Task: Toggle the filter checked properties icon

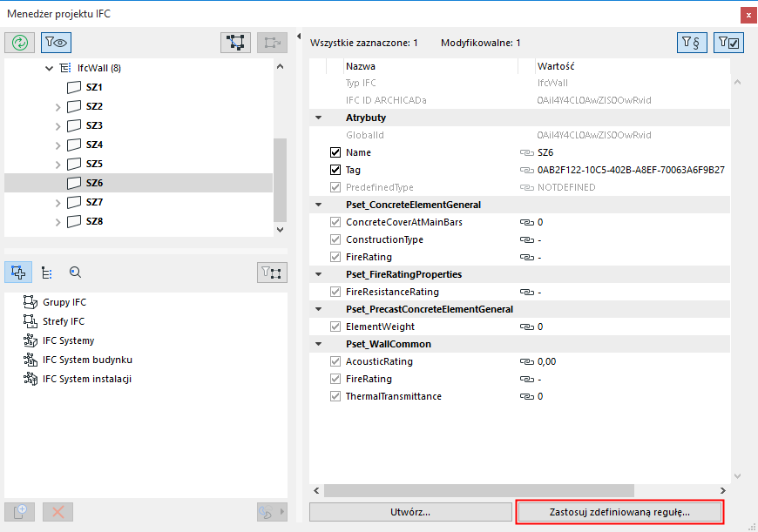Action: [728, 43]
